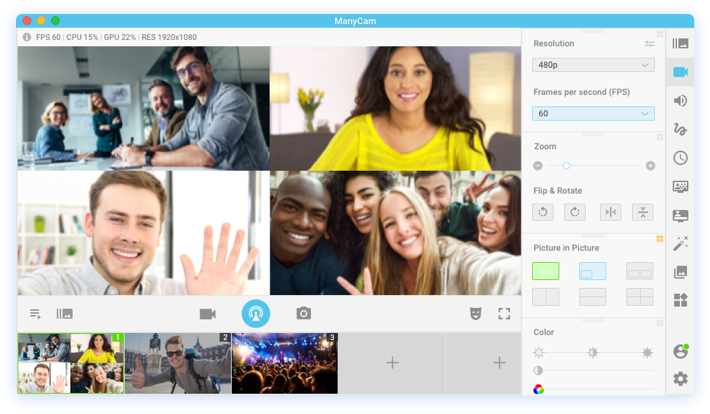710x414 pixels.
Task: Open the magic wand effects panel
Action: click(680, 243)
